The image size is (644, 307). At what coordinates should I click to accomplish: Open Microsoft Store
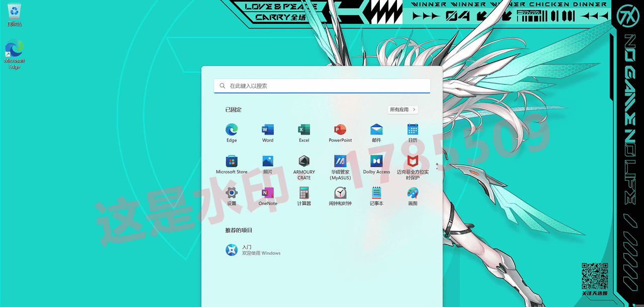click(231, 162)
